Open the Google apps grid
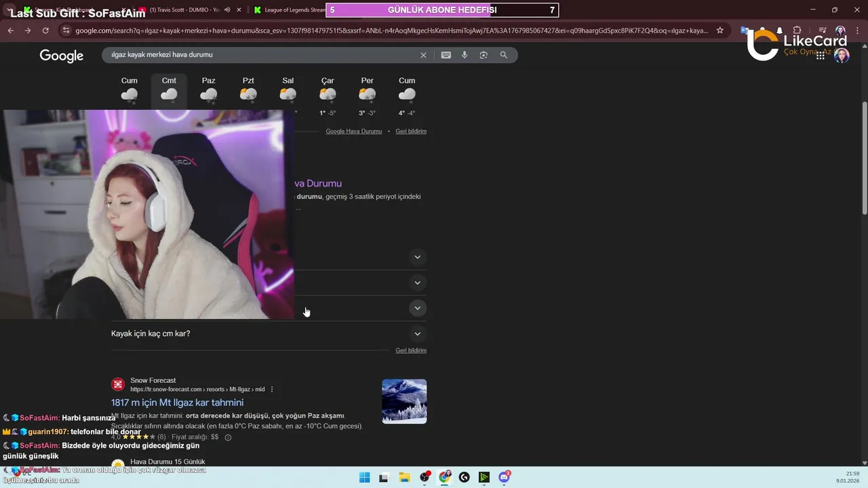The width and height of the screenshot is (868, 488). [x=821, y=56]
